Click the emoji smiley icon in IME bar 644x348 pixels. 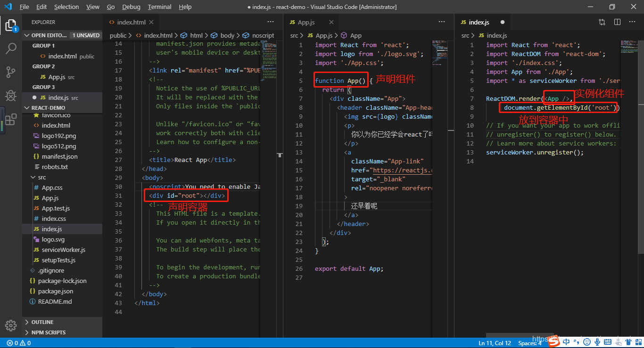click(x=587, y=342)
